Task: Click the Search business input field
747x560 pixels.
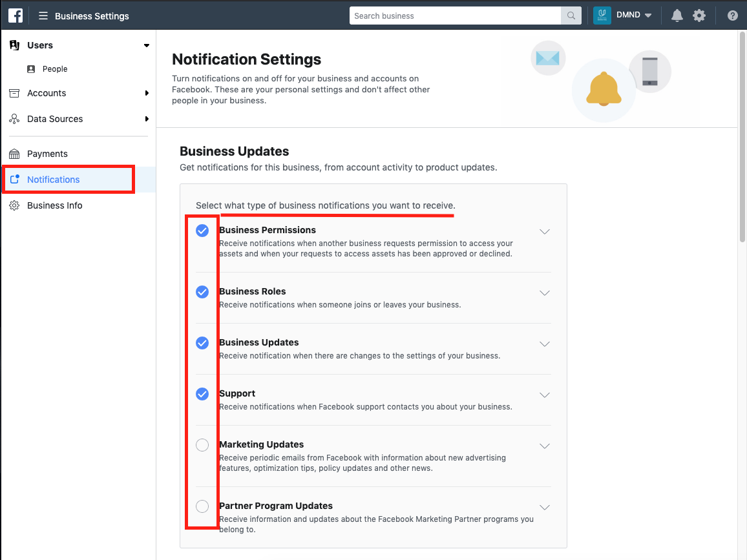Action: click(455, 16)
